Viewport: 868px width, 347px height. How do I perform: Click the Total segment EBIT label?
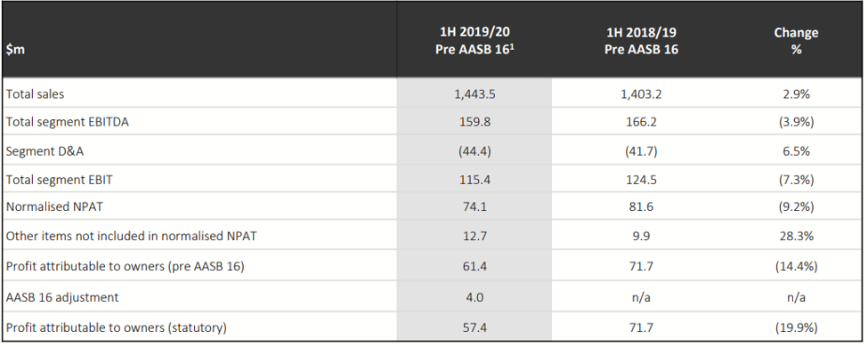pos(60,180)
